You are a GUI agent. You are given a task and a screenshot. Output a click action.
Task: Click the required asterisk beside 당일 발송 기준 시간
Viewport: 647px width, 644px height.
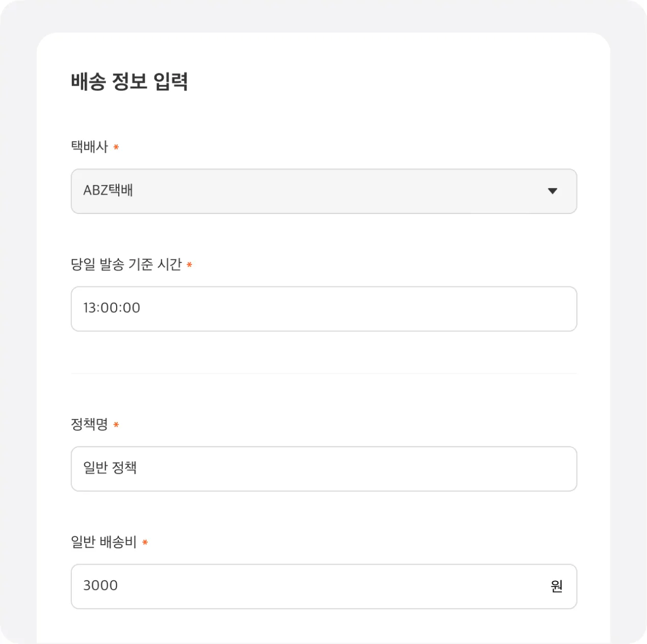pyautogui.click(x=190, y=265)
